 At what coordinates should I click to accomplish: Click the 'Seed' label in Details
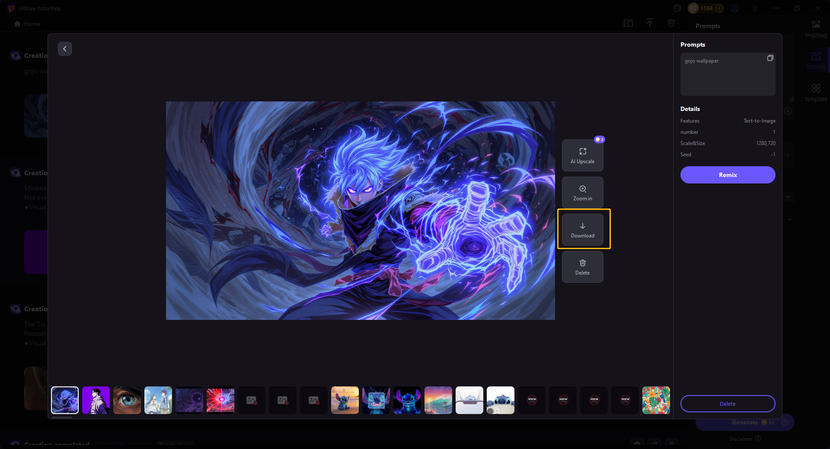(x=685, y=155)
